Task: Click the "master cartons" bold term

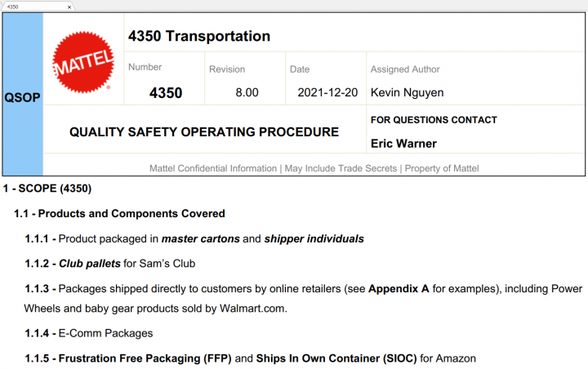Action: coord(200,239)
